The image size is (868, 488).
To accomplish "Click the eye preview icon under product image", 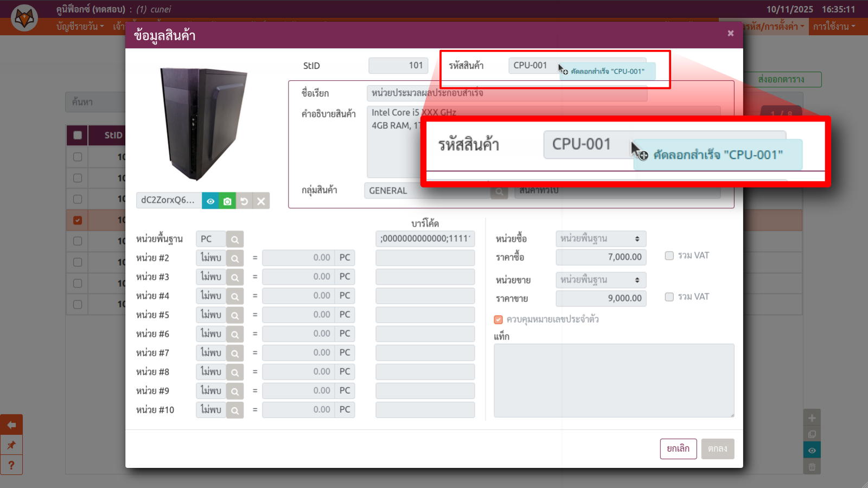I will [210, 201].
